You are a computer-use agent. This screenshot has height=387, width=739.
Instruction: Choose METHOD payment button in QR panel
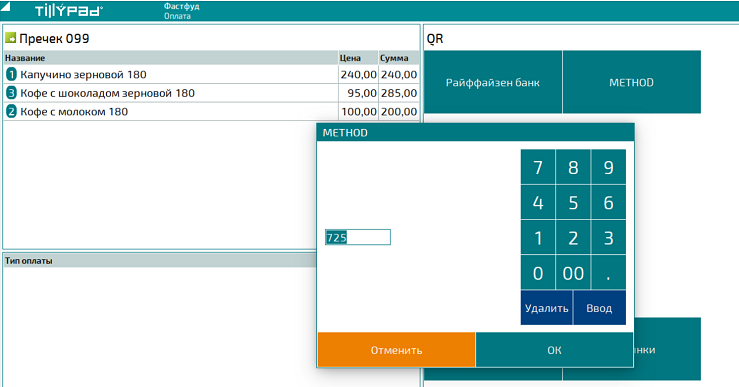pos(632,82)
